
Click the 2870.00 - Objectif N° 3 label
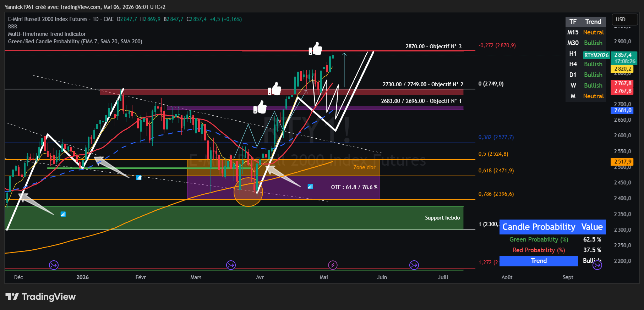(433, 46)
